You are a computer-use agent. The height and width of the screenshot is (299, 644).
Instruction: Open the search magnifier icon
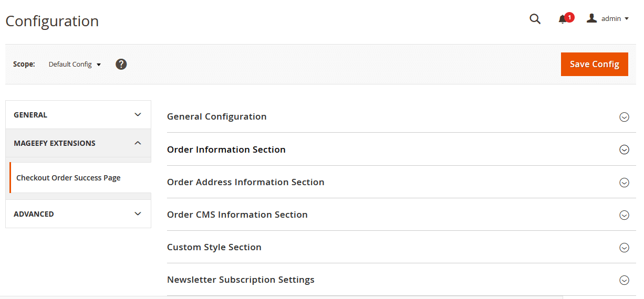click(535, 19)
